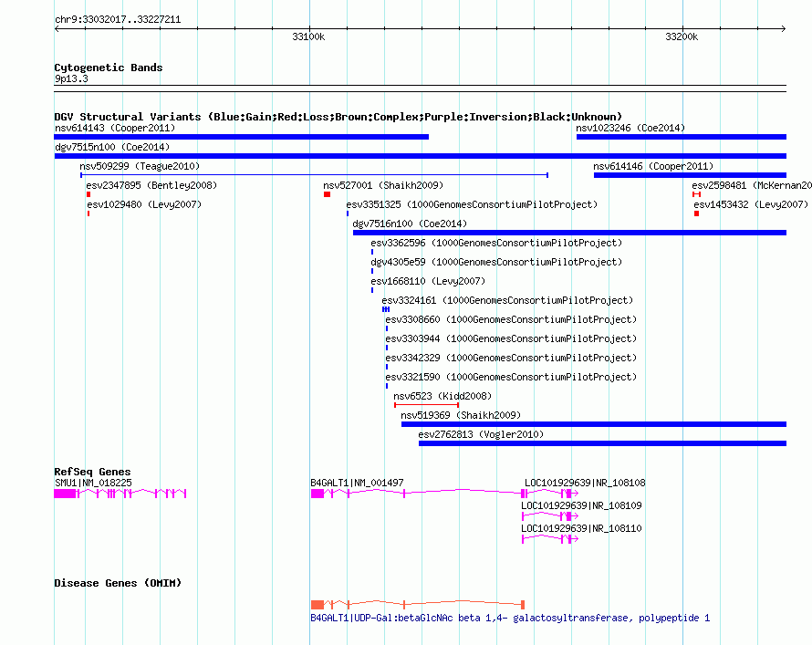Select the nsv1023246 blue gain bar

[x=682, y=137]
